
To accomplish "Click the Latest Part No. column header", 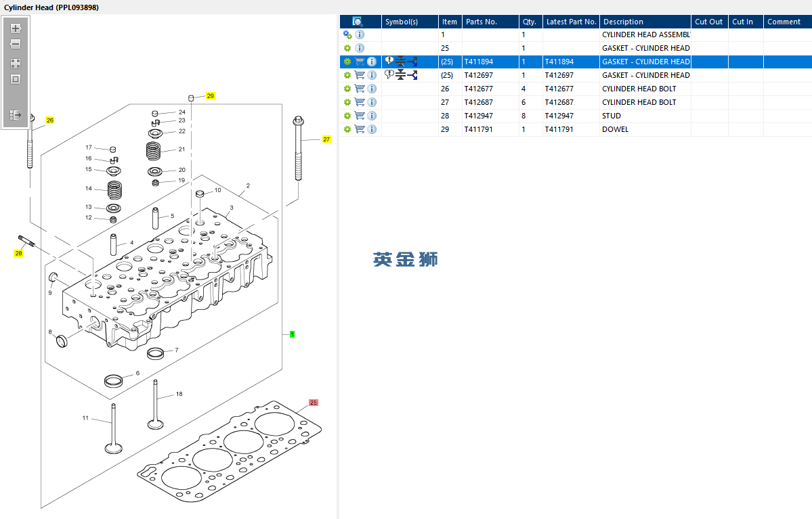I will tap(570, 22).
